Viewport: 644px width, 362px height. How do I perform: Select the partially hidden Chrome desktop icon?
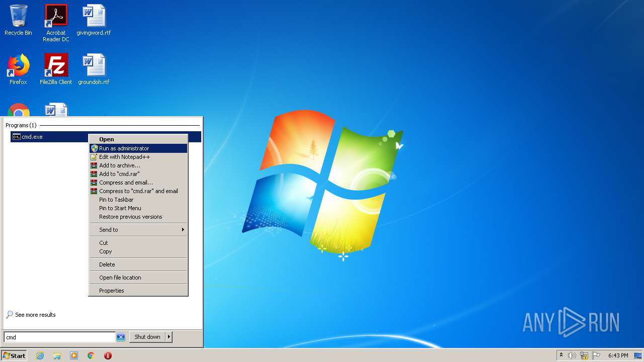(19, 110)
